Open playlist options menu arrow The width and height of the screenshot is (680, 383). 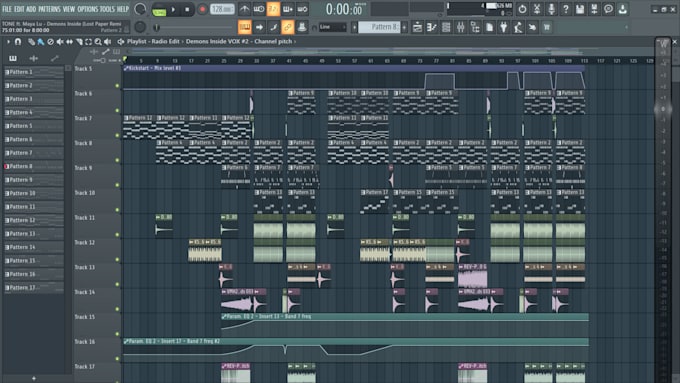[x=8, y=42]
